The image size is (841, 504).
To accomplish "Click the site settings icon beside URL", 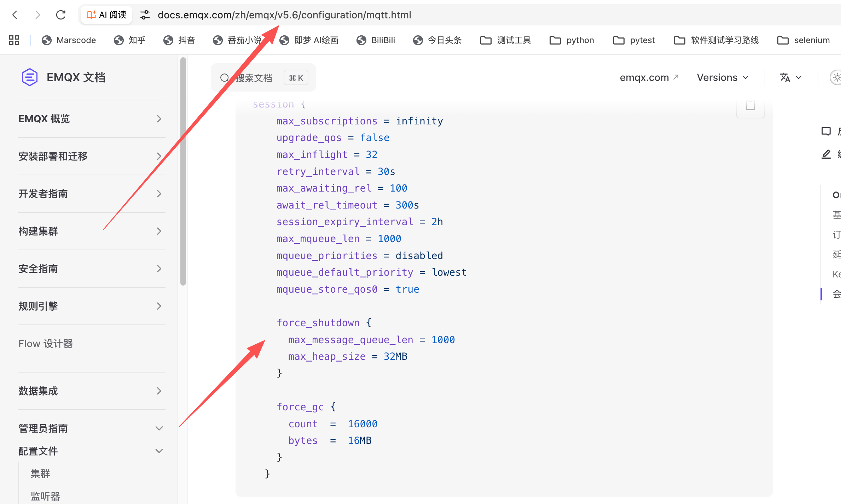I will click(x=145, y=15).
